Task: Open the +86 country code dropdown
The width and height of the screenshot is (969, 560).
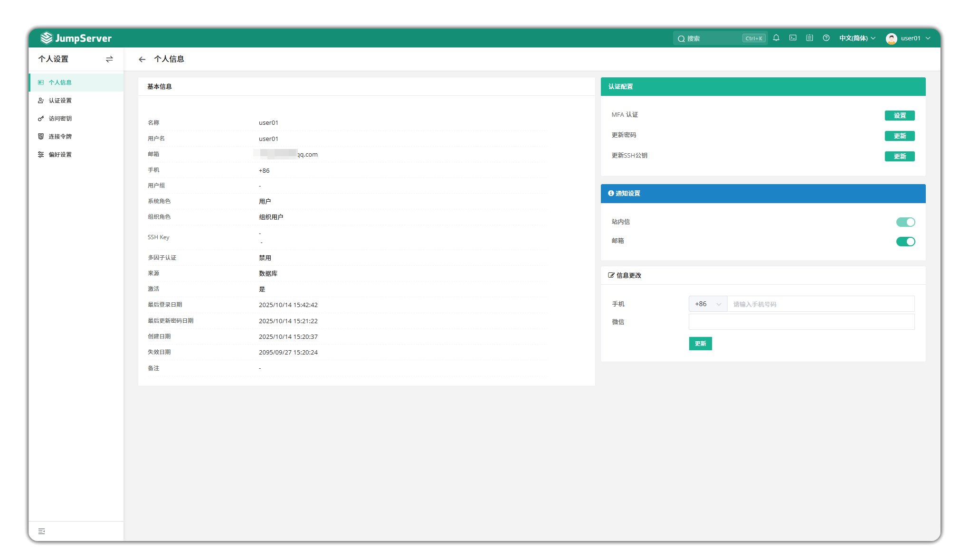Action: coord(708,304)
